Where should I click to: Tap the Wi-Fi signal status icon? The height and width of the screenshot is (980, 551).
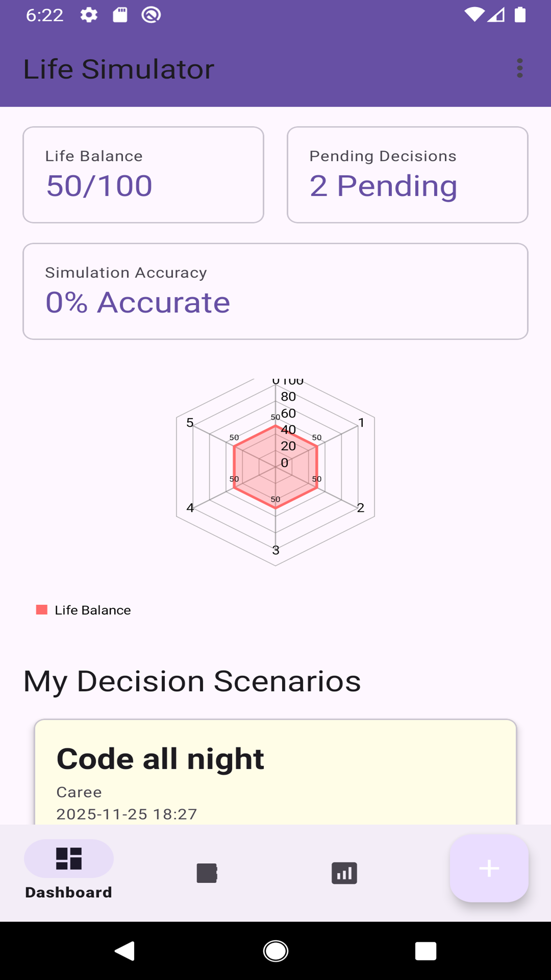[474, 15]
